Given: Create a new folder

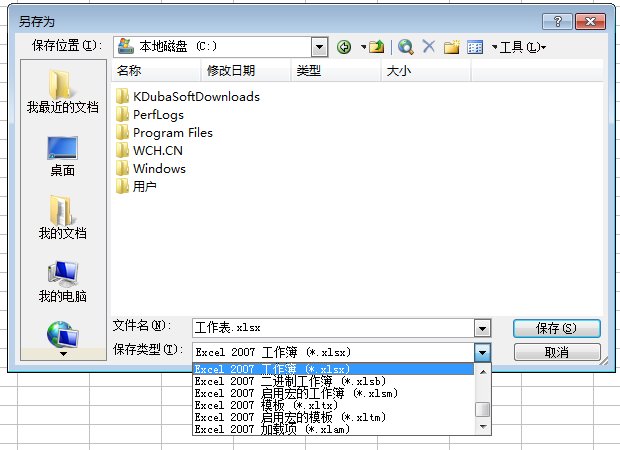Looking at the screenshot, I should [x=452, y=47].
